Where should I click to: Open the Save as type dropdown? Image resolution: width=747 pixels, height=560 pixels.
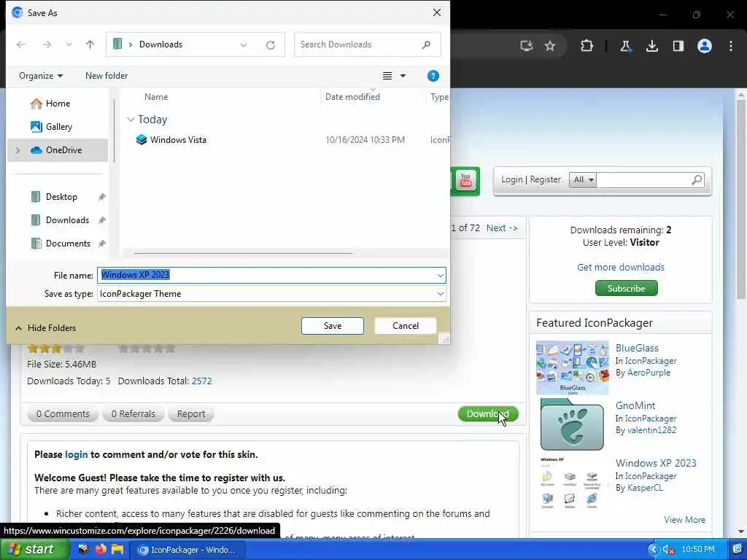(x=271, y=294)
